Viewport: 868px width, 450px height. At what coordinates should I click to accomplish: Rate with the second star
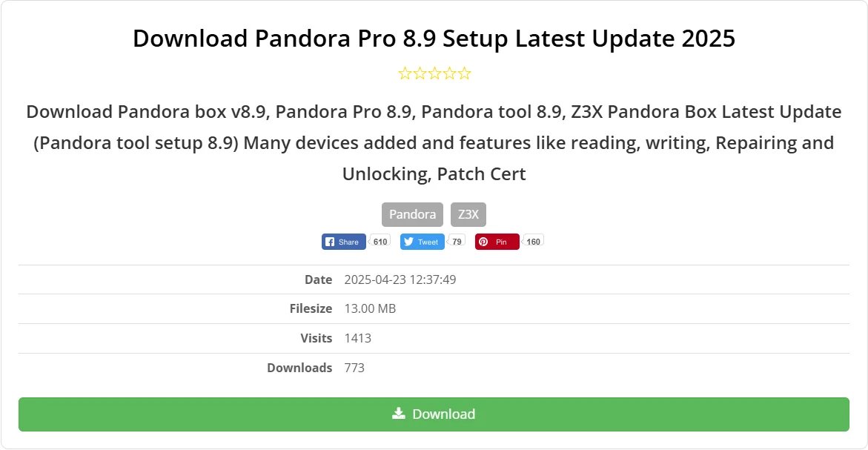420,73
